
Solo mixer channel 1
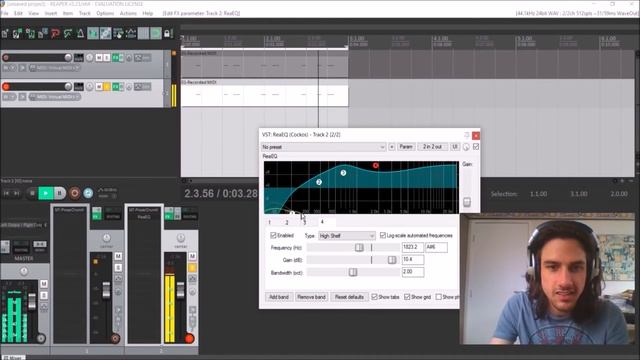[118, 267]
